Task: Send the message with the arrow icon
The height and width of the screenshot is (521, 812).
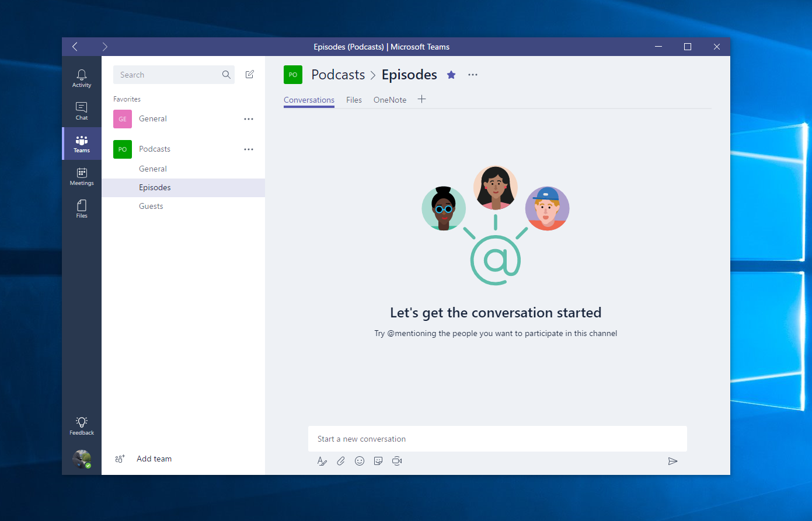Action: [672, 461]
